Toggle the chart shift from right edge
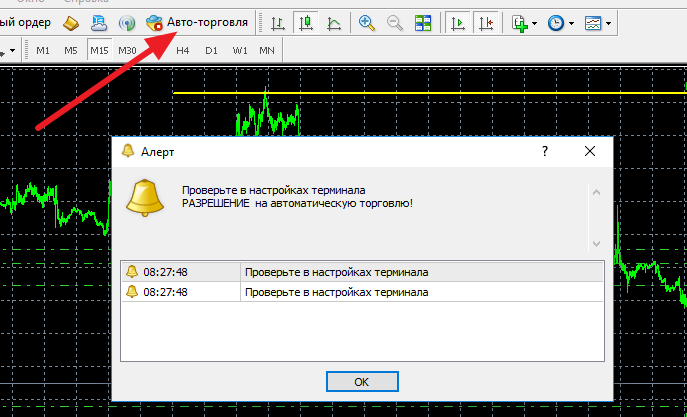687x417 pixels. point(486,23)
